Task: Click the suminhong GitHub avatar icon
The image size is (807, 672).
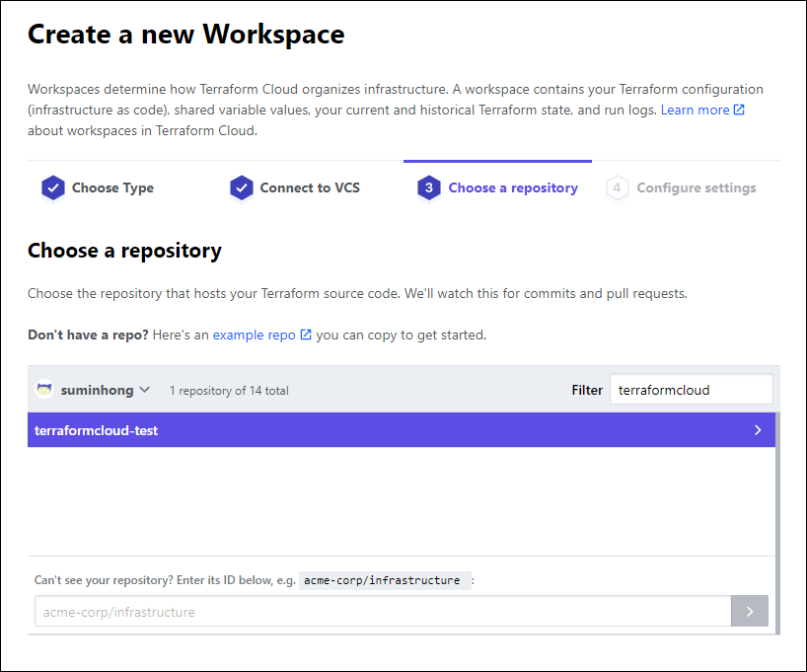Action: (44, 390)
